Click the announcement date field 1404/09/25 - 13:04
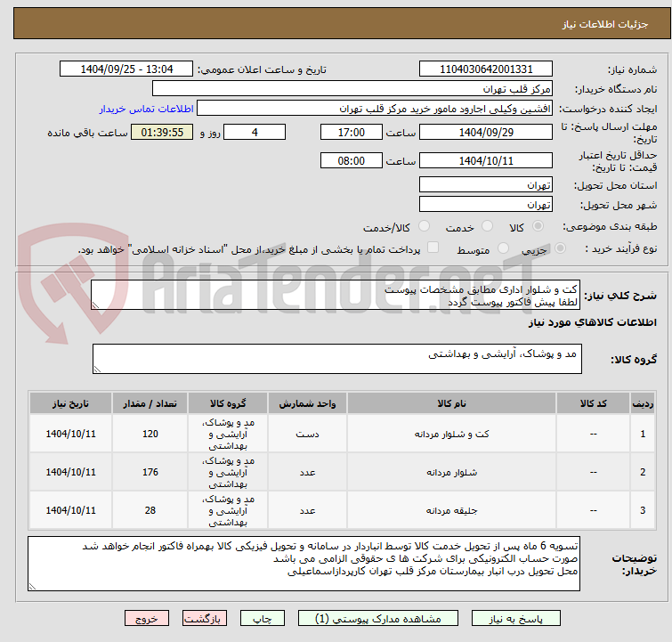This screenshot has width=672, height=642. (126, 69)
